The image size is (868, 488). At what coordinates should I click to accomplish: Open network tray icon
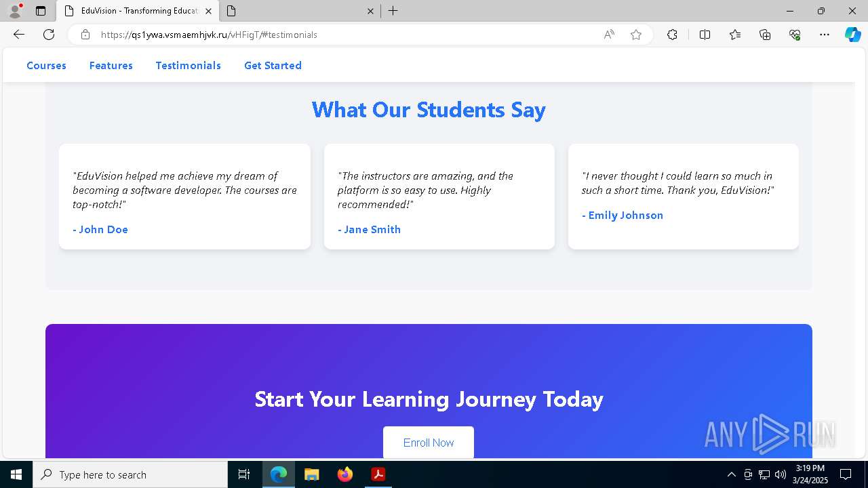[764, 474]
